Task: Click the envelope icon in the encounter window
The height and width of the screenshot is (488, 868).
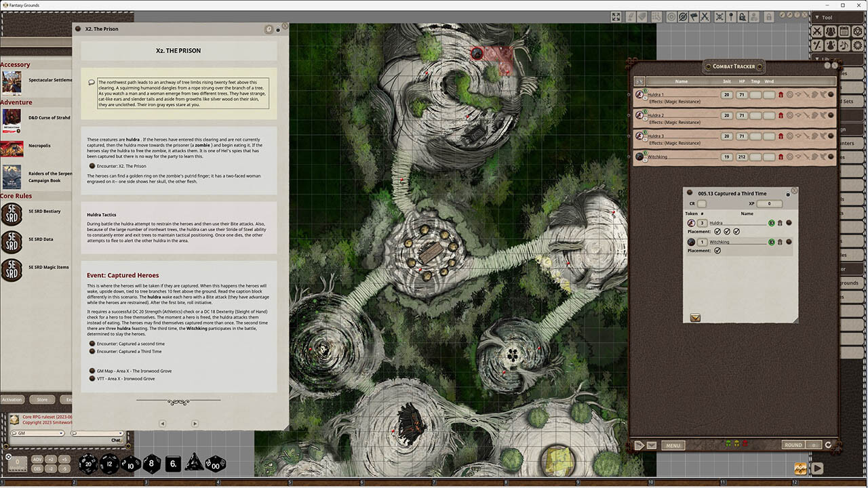Action: 694,317
